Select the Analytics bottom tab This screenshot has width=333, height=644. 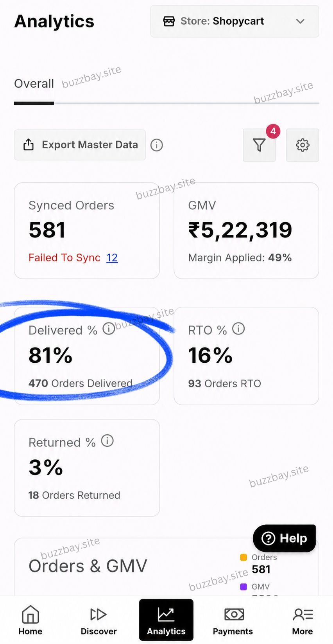click(166, 620)
